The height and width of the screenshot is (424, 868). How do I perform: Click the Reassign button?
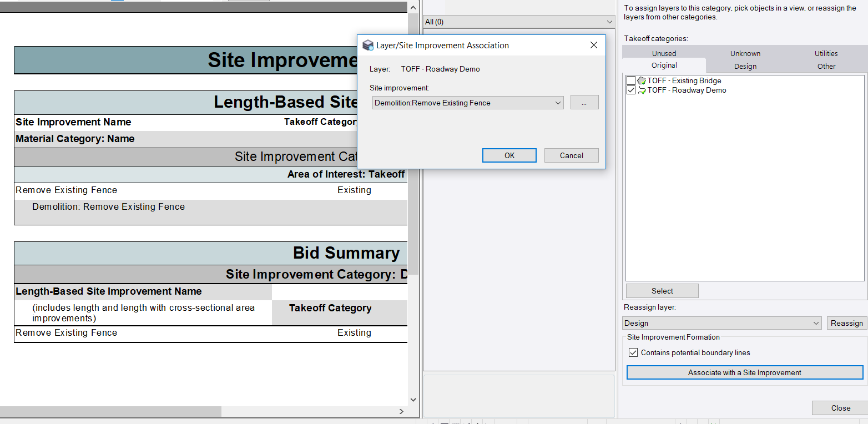(x=847, y=322)
